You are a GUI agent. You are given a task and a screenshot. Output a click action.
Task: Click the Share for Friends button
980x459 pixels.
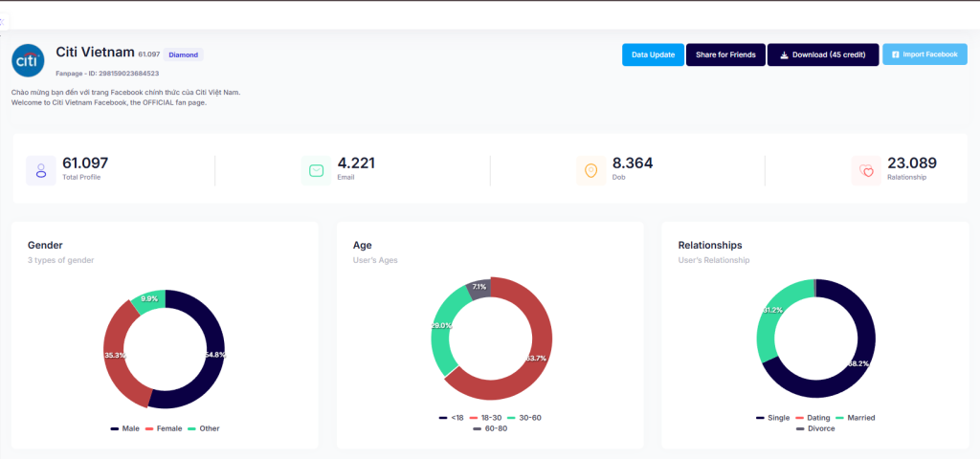point(725,55)
